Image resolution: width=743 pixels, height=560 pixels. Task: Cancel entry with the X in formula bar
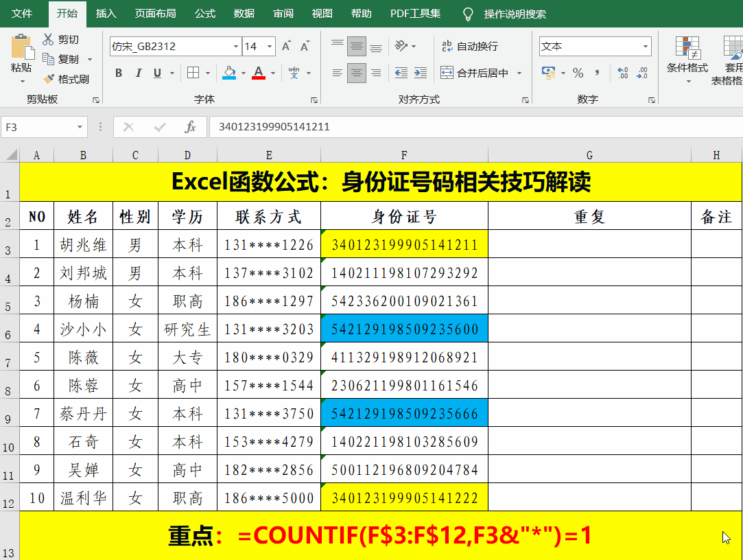tap(128, 127)
